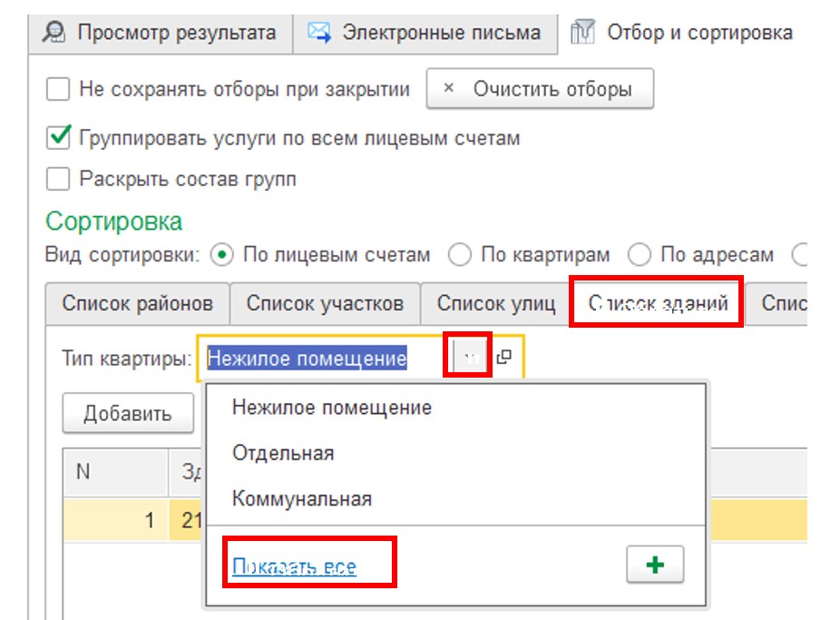Click the envelope icon on Электронные письма
840x620 pixels.
pyautogui.click(x=319, y=33)
